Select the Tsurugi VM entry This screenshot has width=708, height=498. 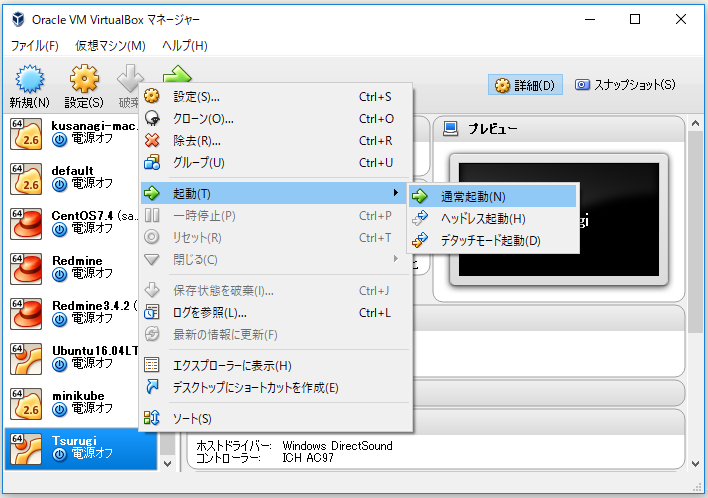(x=81, y=449)
